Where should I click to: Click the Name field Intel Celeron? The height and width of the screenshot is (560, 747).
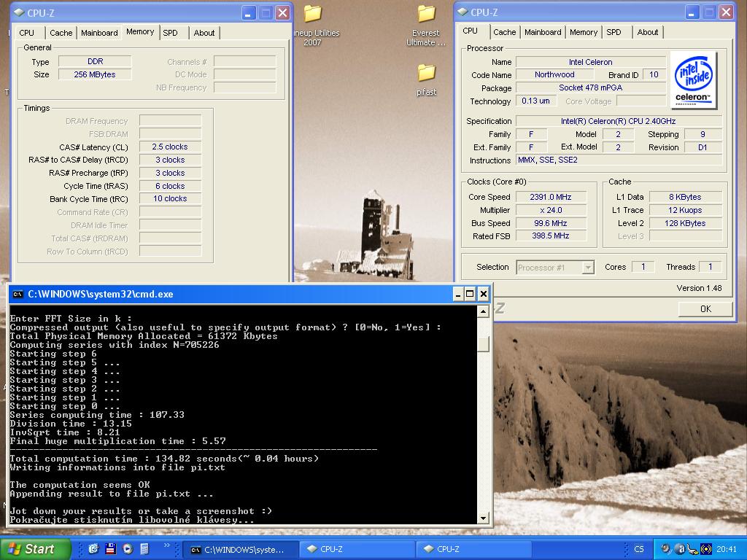point(591,62)
